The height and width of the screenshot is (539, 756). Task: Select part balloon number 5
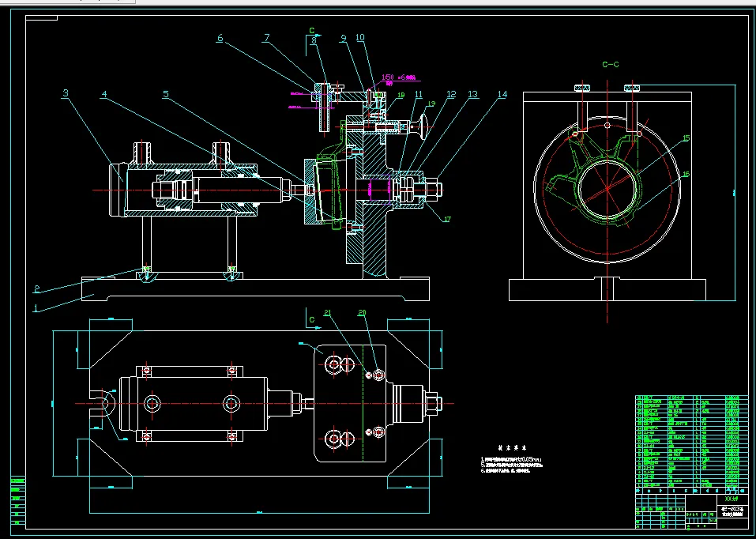pyautogui.click(x=166, y=93)
